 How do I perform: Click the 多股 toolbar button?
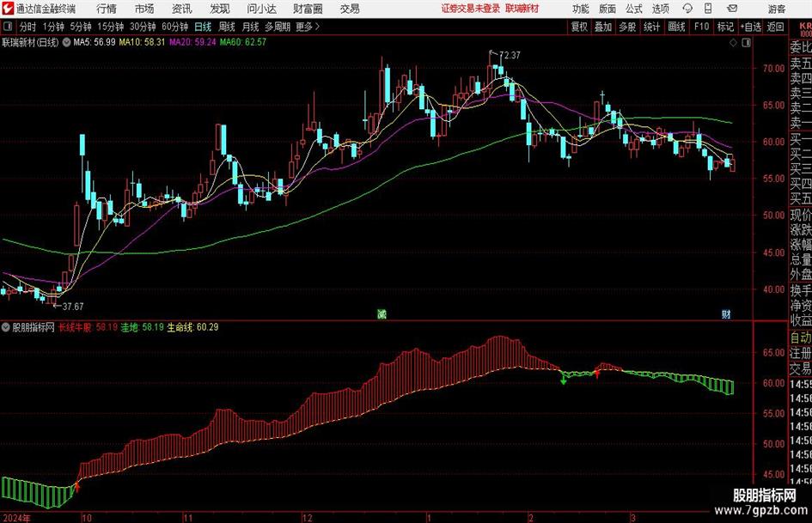point(627,27)
